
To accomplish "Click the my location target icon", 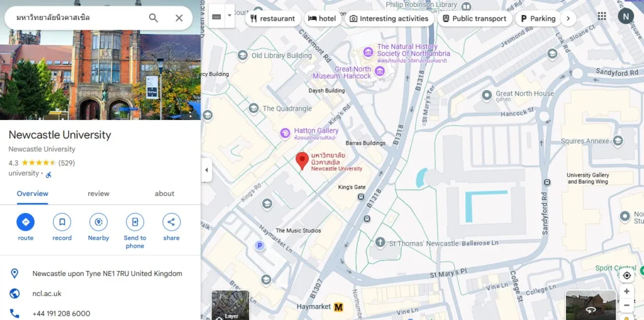I will tap(626, 275).
